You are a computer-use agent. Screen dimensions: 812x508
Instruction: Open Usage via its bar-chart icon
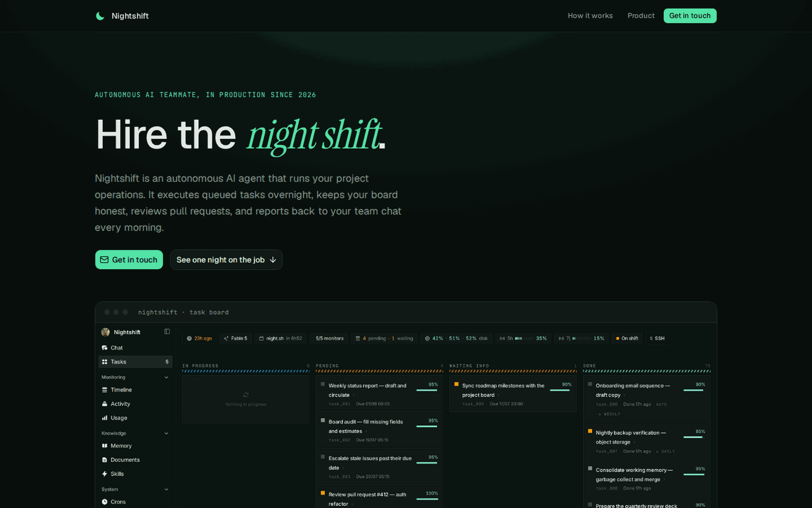104,418
